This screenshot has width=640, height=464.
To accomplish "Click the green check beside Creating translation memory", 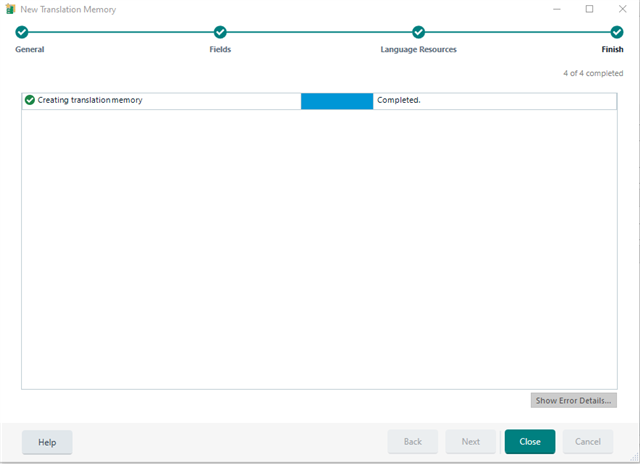I will [30, 101].
